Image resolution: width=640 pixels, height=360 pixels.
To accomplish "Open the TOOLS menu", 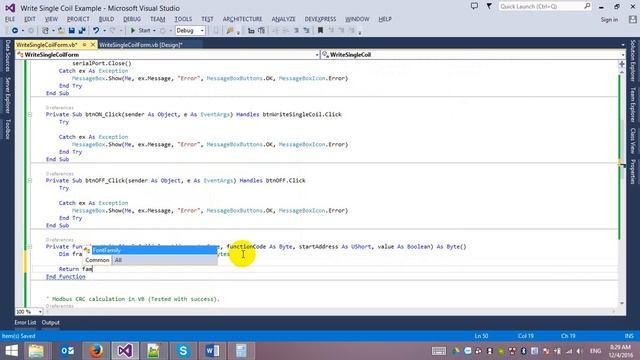I will pyautogui.click(x=183, y=19).
